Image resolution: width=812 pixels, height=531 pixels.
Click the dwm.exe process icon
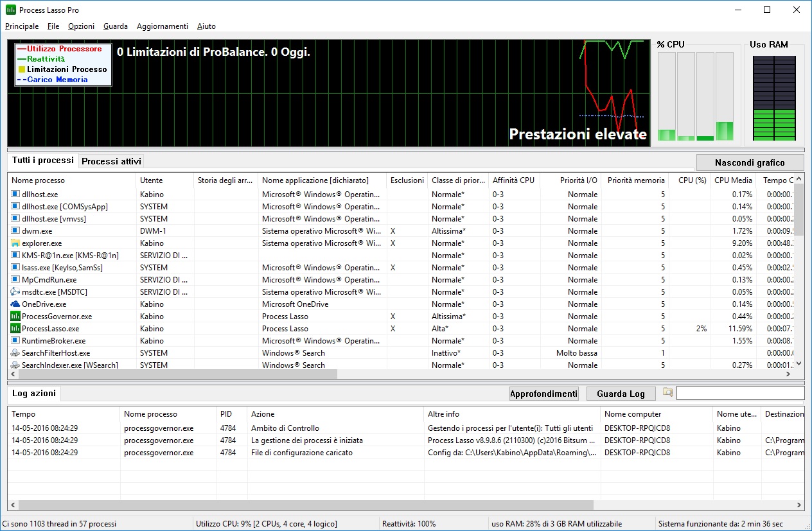pos(15,231)
